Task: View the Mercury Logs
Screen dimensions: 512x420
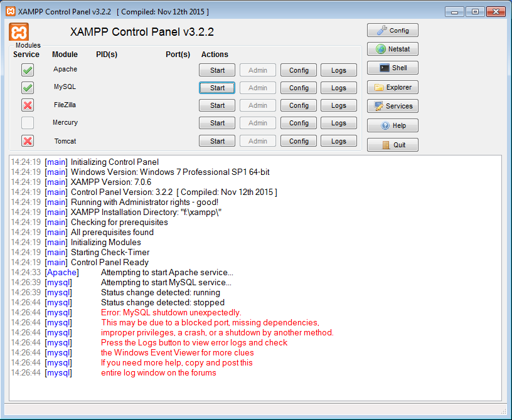Action: (x=339, y=123)
